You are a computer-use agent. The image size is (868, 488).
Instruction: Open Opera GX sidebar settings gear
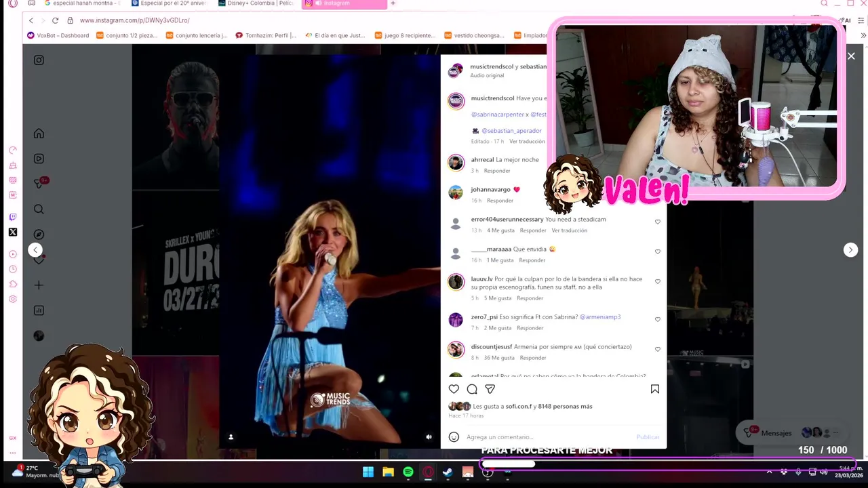(x=12, y=299)
